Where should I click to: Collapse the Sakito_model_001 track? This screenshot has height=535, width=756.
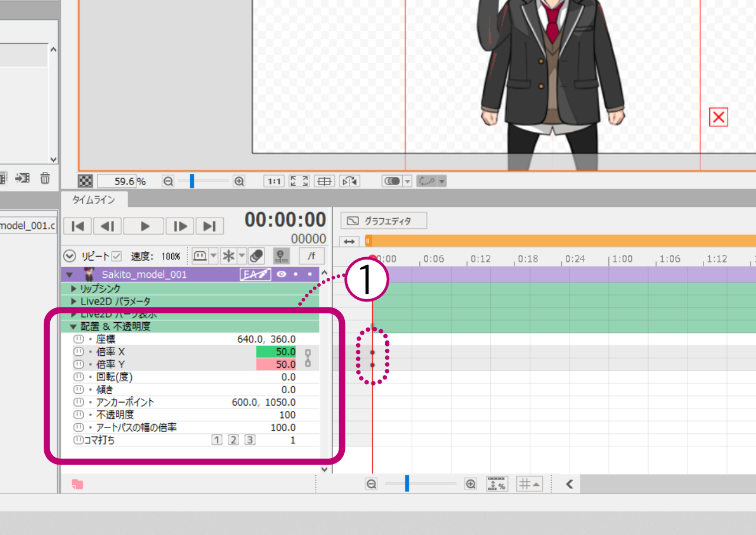click(70, 274)
